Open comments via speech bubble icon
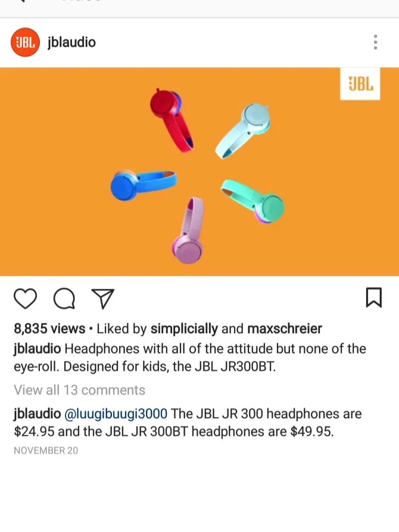Viewport: 399px width, 532px height. (64, 298)
